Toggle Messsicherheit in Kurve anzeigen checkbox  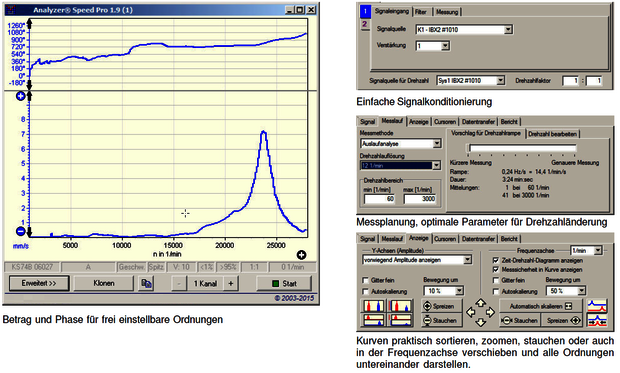click(x=496, y=269)
